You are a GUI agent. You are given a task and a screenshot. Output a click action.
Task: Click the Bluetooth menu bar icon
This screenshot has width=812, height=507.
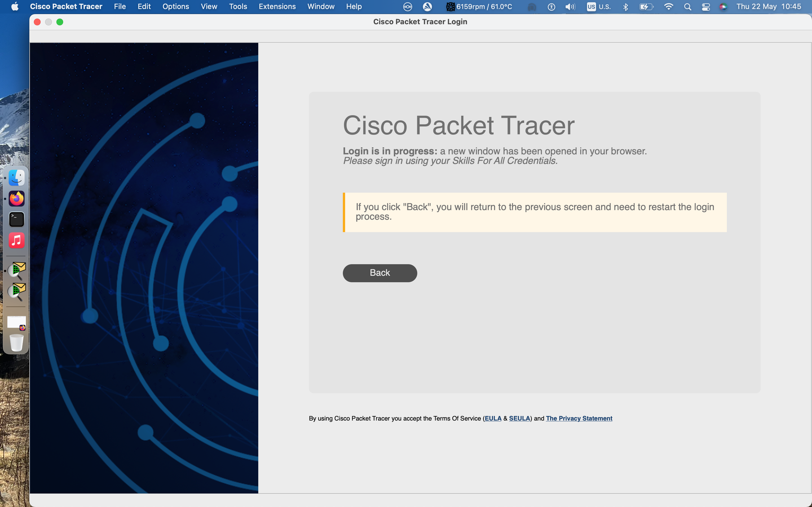[625, 7]
